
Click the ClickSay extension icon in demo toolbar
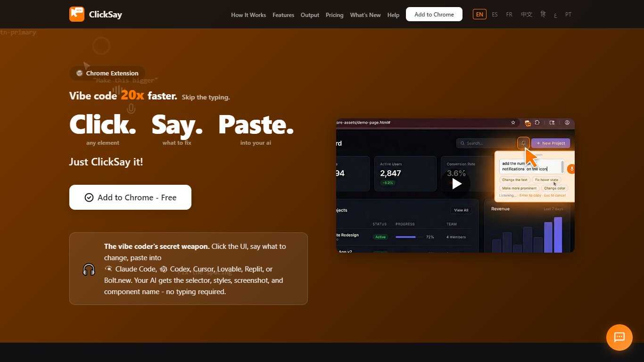[528, 123]
